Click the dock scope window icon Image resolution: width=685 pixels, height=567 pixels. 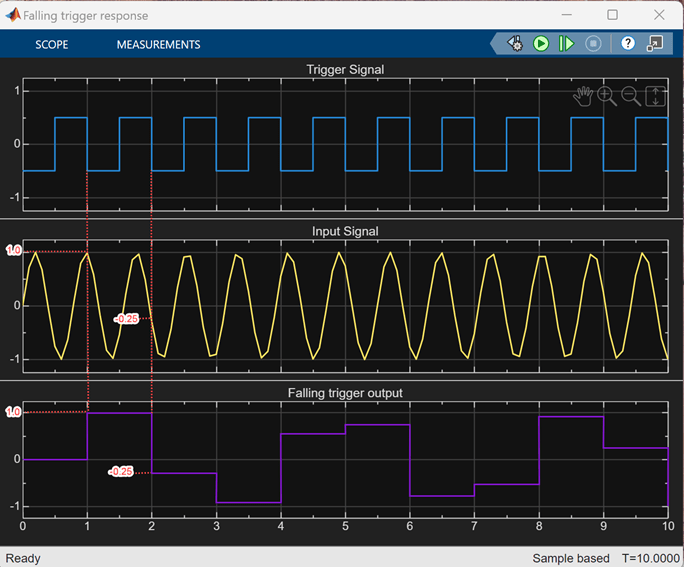point(655,44)
